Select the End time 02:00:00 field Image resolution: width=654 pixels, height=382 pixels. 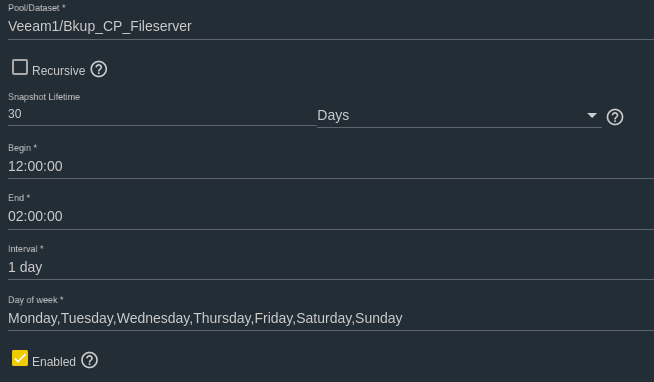pyautogui.click(x=331, y=216)
